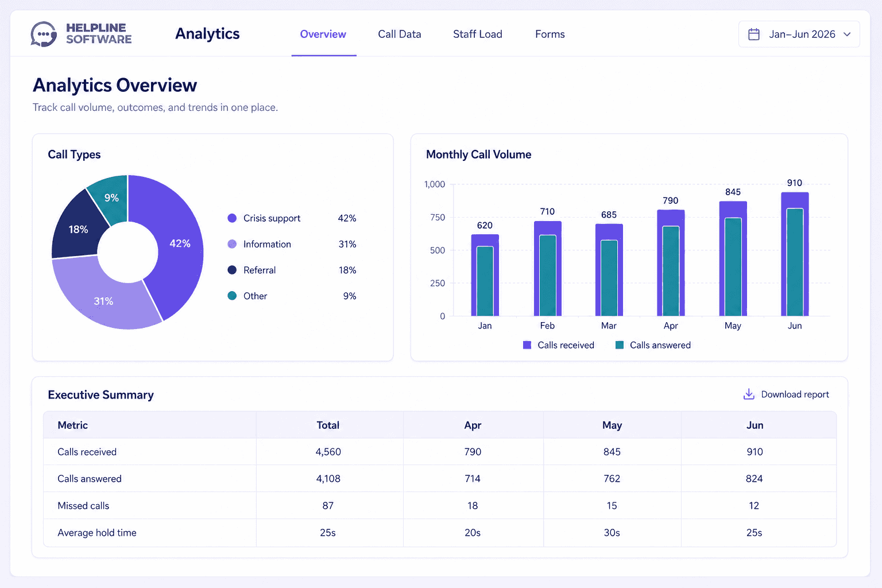882x588 pixels.
Task: Select the Forms tab
Action: [550, 34]
